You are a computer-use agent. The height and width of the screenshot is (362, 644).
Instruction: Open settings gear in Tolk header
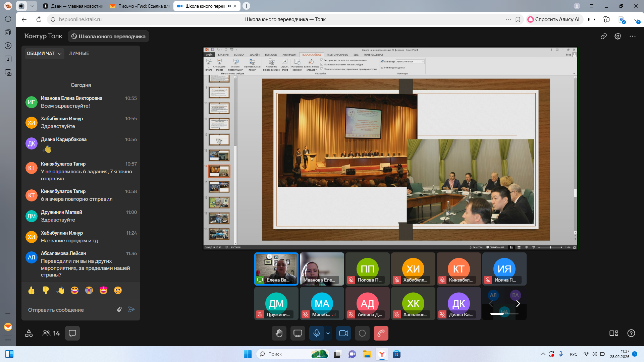pos(618,36)
